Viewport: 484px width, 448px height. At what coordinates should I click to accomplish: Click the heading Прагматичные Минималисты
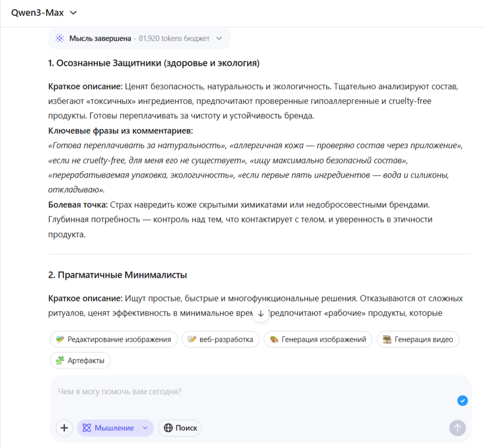117,275
